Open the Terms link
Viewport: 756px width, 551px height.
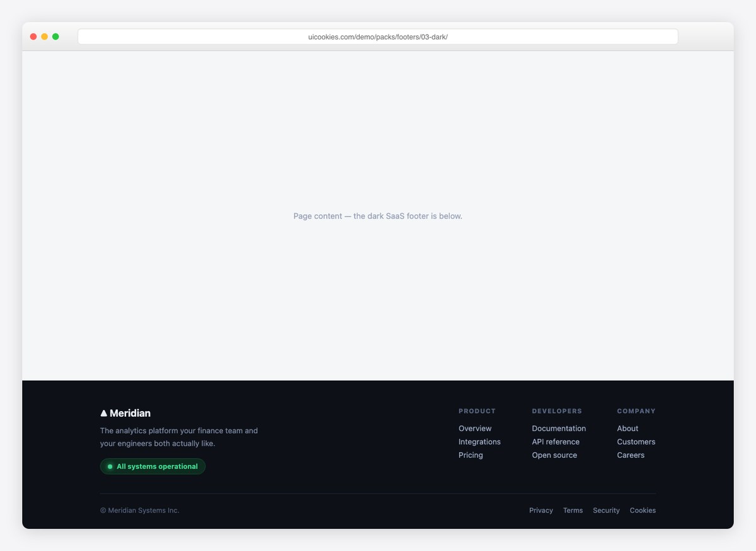point(573,510)
